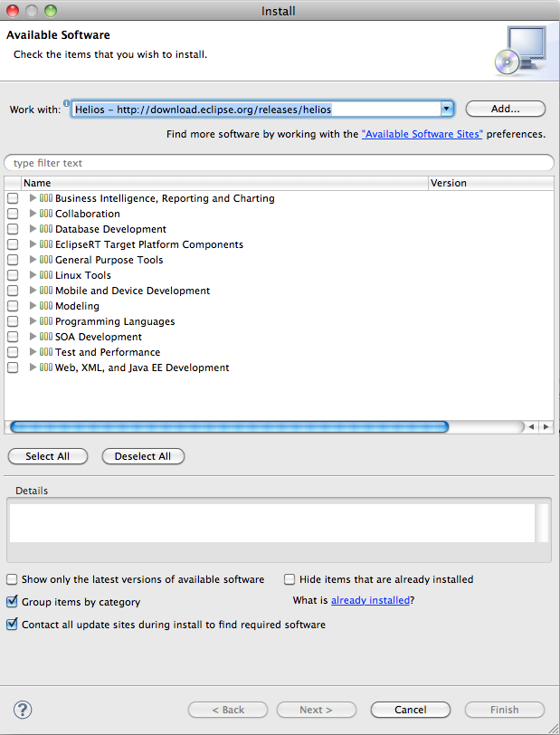
Task: Click Select All button
Action: point(48,456)
